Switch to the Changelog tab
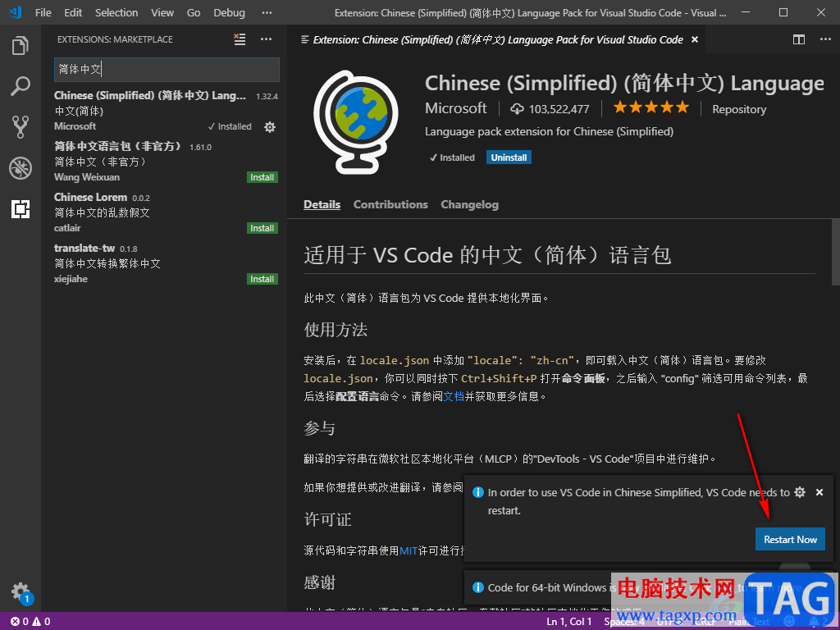The width and height of the screenshot is (840, 630). 469,204
